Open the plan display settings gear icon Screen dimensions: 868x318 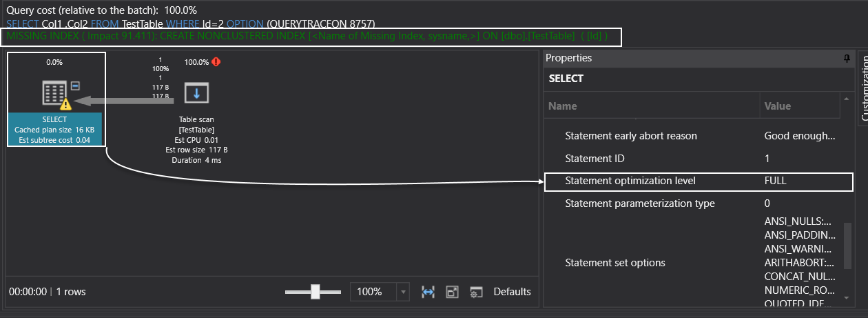click(x=476, y=292)
